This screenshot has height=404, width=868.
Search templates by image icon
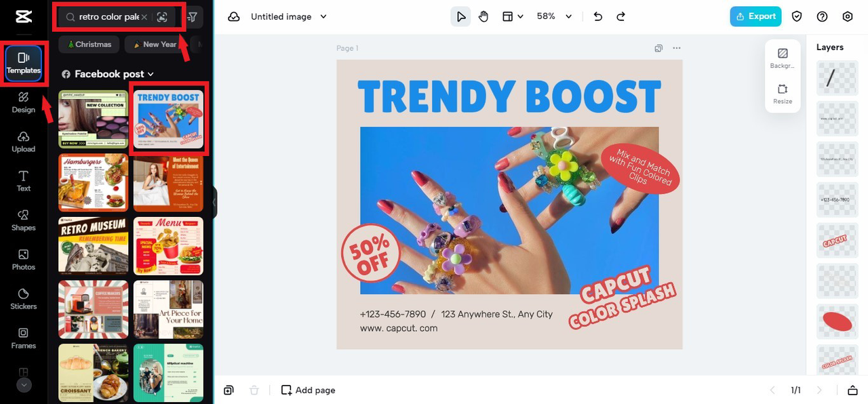point(161,17)
